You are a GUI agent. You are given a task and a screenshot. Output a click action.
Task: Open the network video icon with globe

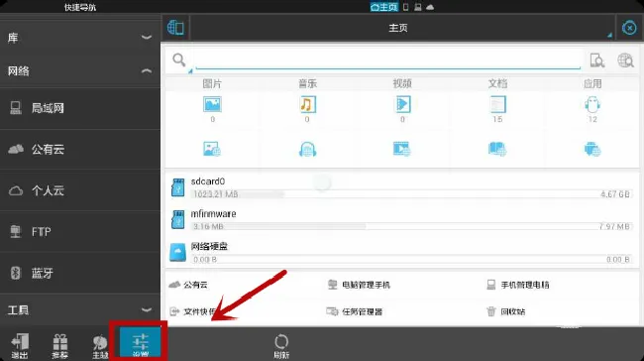point(401,149)
